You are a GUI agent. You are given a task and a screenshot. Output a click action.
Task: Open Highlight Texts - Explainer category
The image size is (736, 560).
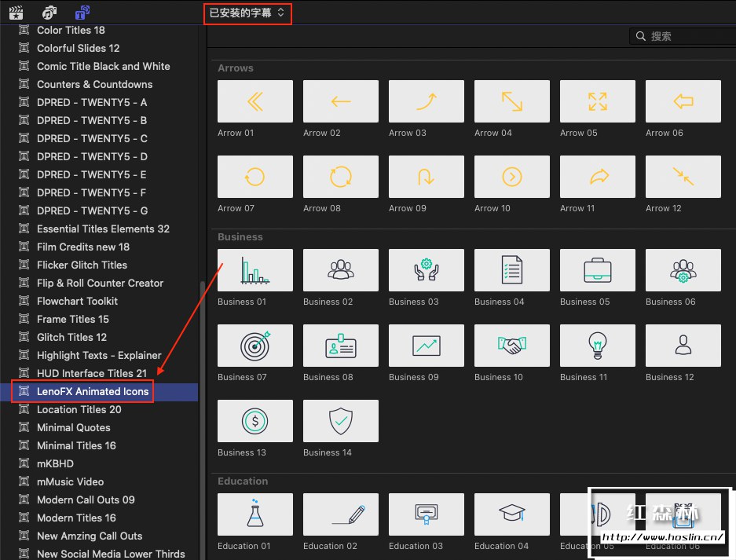[x=100, y=355]
